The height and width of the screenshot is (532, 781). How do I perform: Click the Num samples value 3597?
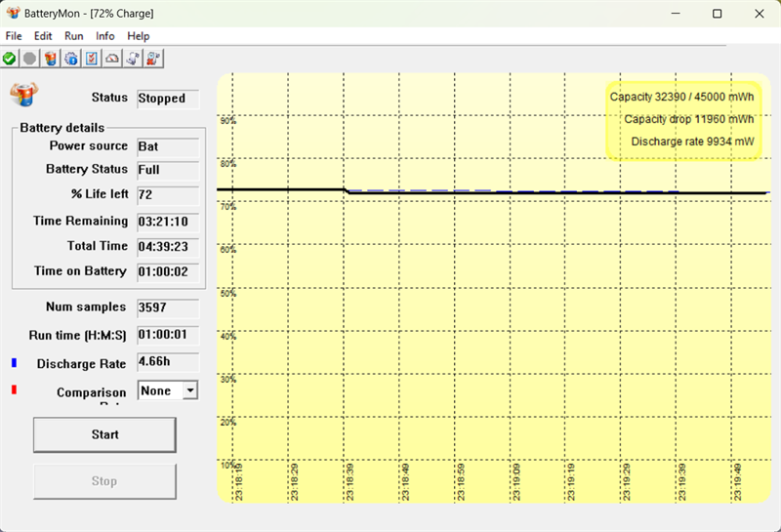click(168, 307)
